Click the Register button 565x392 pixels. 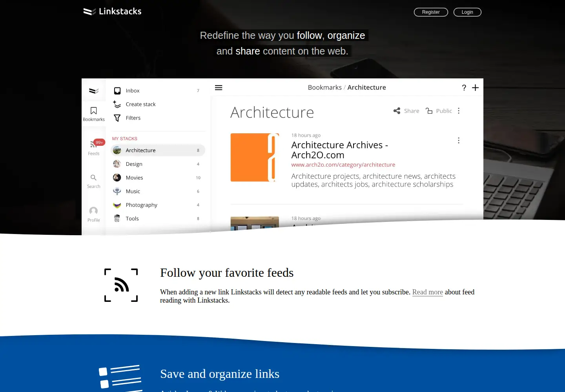431,12
